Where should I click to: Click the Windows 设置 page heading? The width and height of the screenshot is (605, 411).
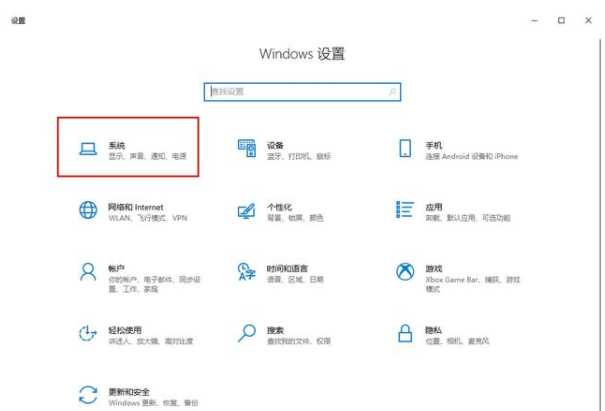[302, 54]
